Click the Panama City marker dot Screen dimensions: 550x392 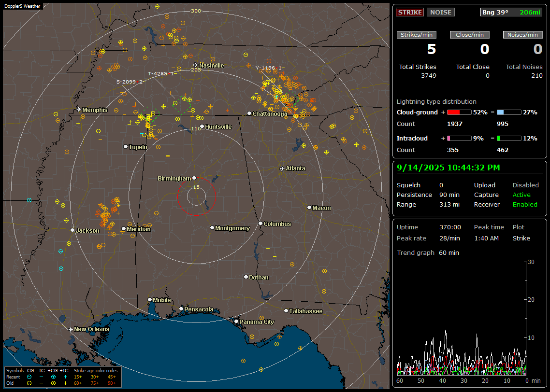(x=236, y=321)
